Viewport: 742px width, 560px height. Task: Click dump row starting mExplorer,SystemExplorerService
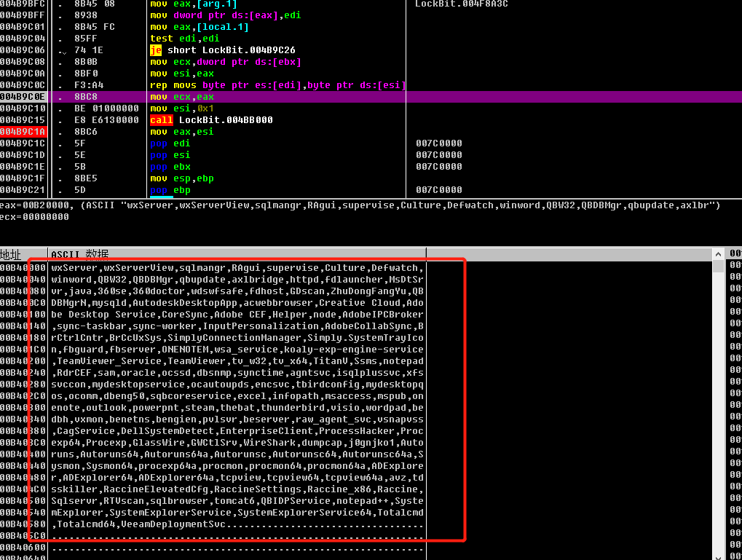pos(237,512)
